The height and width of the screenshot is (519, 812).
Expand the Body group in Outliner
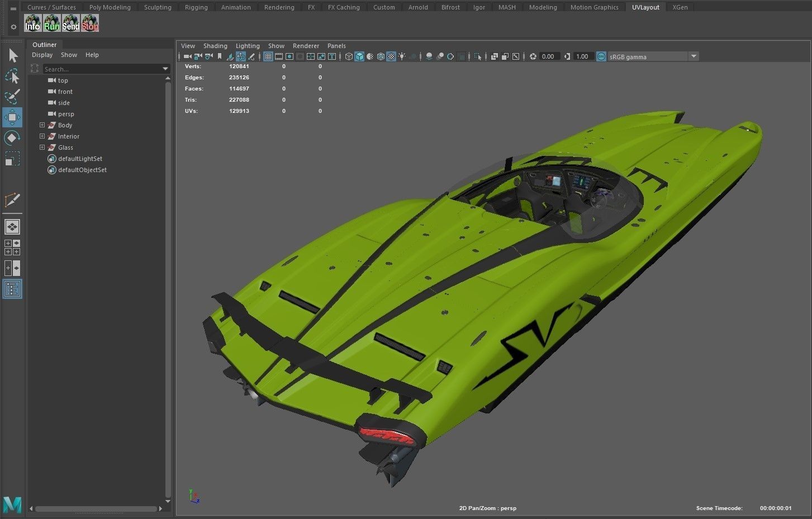pos(42,125)
